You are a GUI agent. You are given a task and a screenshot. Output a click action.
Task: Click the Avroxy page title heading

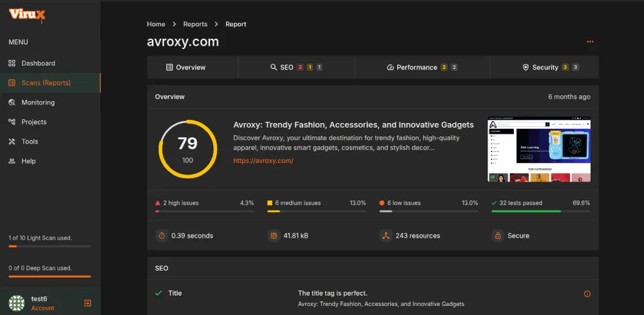click(x=354, y=125)
